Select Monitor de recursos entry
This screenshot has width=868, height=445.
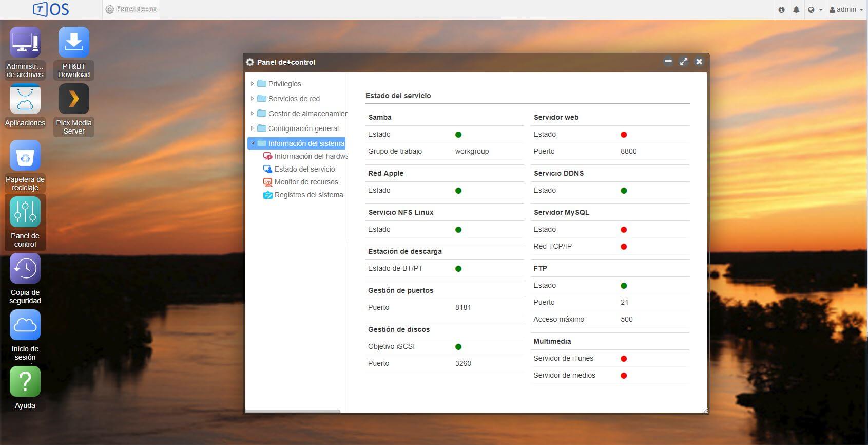(x=306, y=182)
